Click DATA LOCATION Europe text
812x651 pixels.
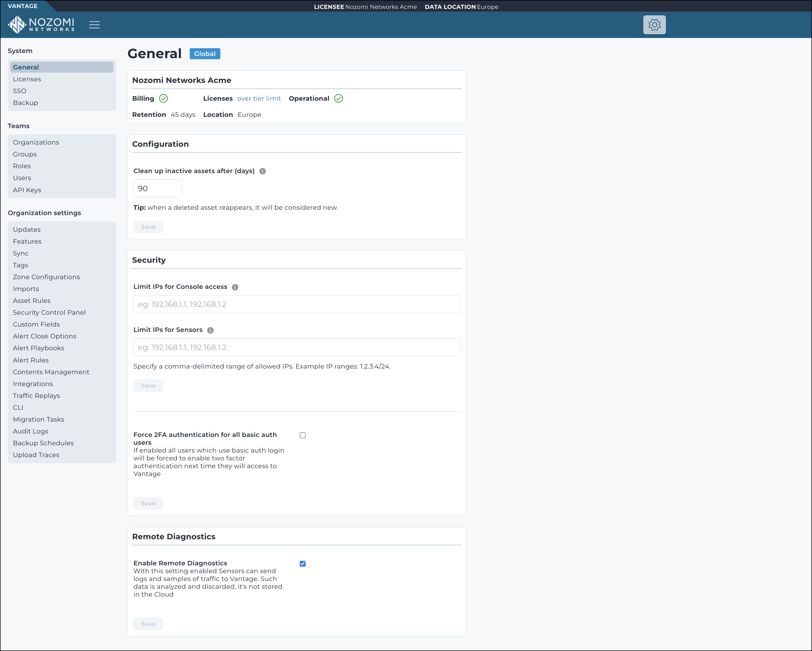click(x=461, y=7)
